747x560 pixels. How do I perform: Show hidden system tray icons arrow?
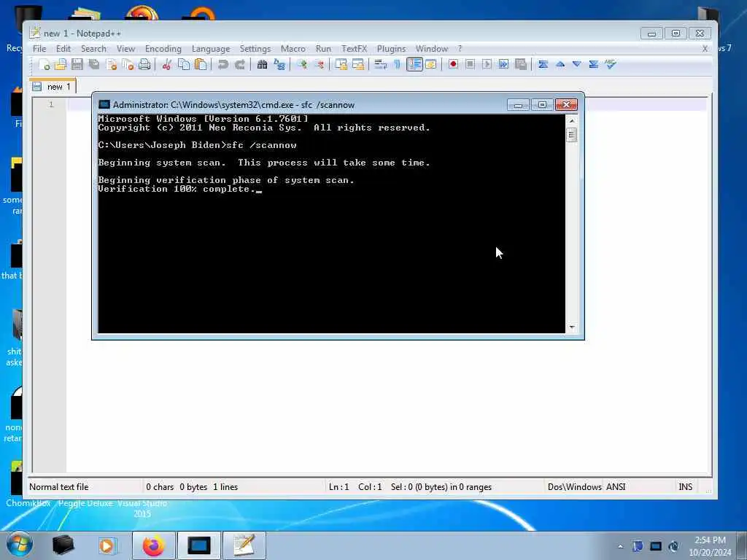(x=620, y=546)
